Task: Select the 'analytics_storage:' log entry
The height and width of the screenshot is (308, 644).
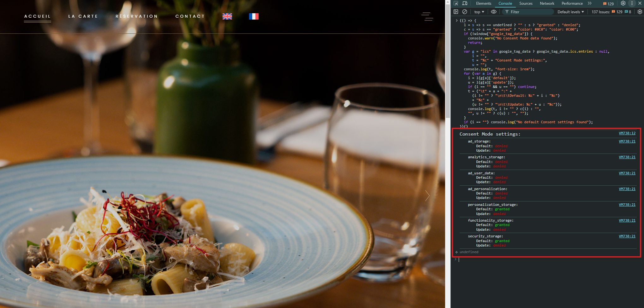Action: [486, 157]
